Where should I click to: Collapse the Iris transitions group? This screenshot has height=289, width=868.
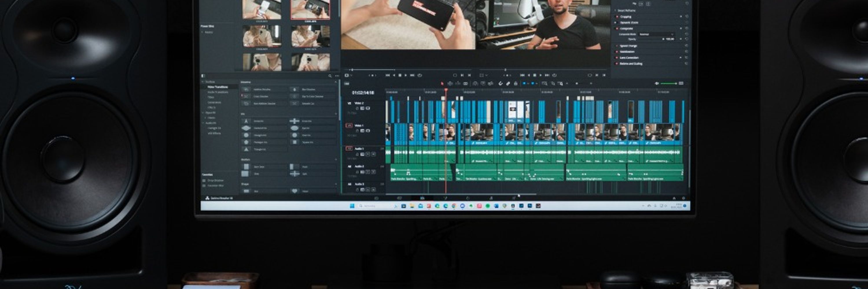(336, 114)
